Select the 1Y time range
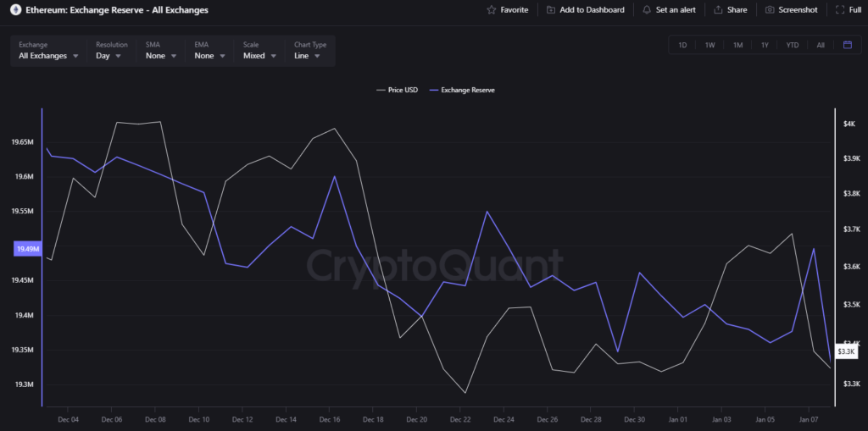The width and height of the screenshot is (868, 431). coord(765,46)
